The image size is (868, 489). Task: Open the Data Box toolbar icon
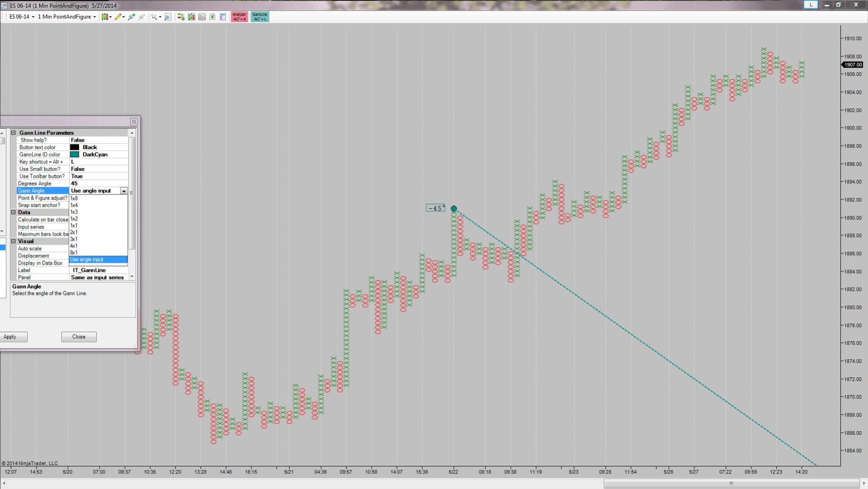tap(223, 17)
